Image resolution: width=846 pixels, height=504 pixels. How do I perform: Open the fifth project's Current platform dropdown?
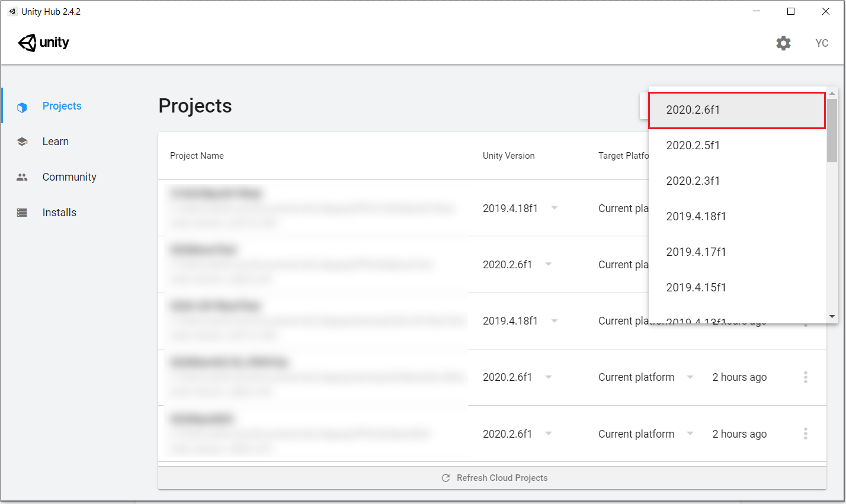click(690, 434)
